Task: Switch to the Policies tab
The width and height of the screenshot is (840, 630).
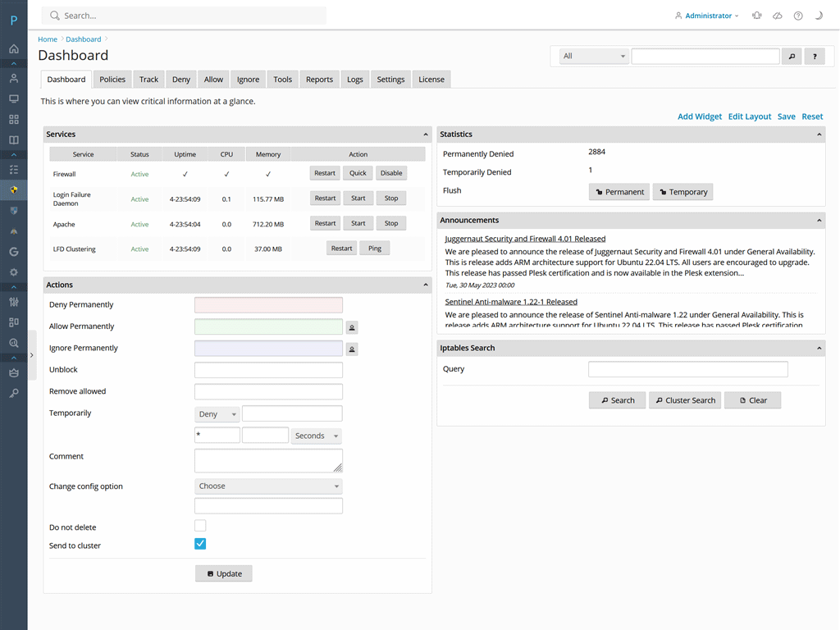Action: tap(112, 79)
